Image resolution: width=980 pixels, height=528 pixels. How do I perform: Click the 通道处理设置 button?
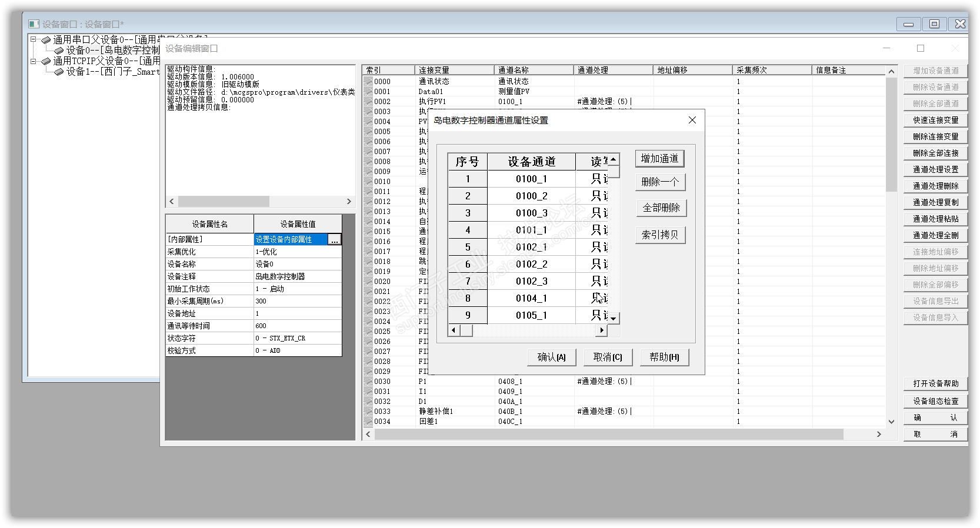tap(935, 169)
